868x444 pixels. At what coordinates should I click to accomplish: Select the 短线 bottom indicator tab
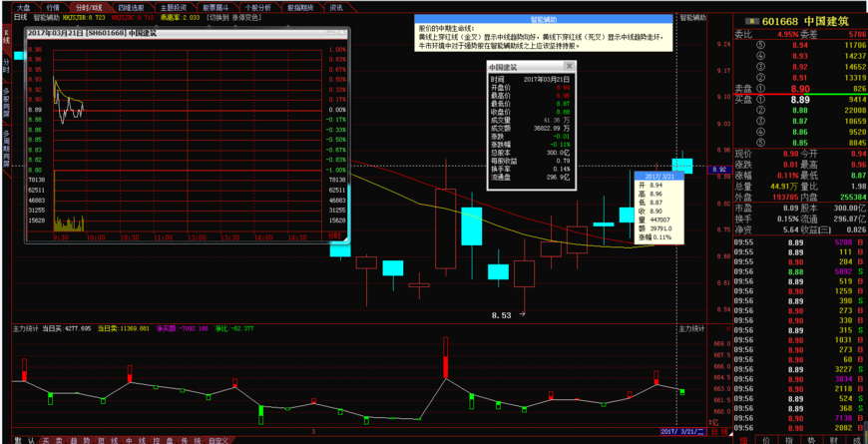pyautogui.click(x=108, y=440)
